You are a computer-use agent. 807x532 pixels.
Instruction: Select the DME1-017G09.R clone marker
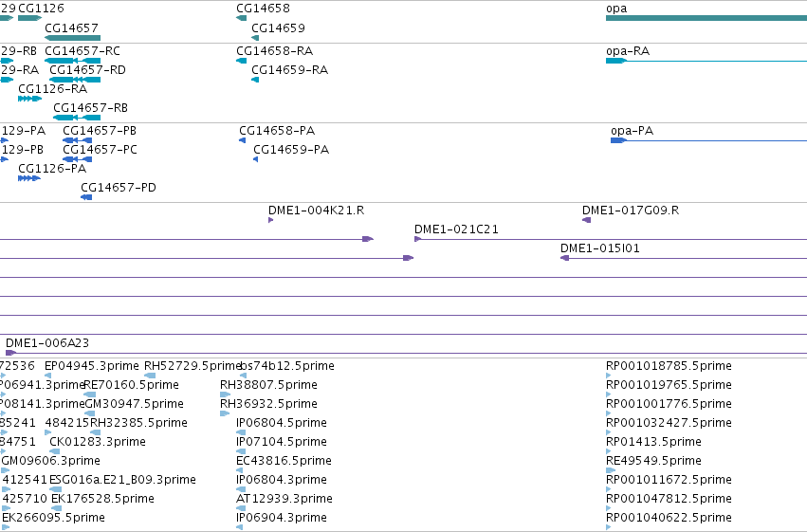[586, 220]
